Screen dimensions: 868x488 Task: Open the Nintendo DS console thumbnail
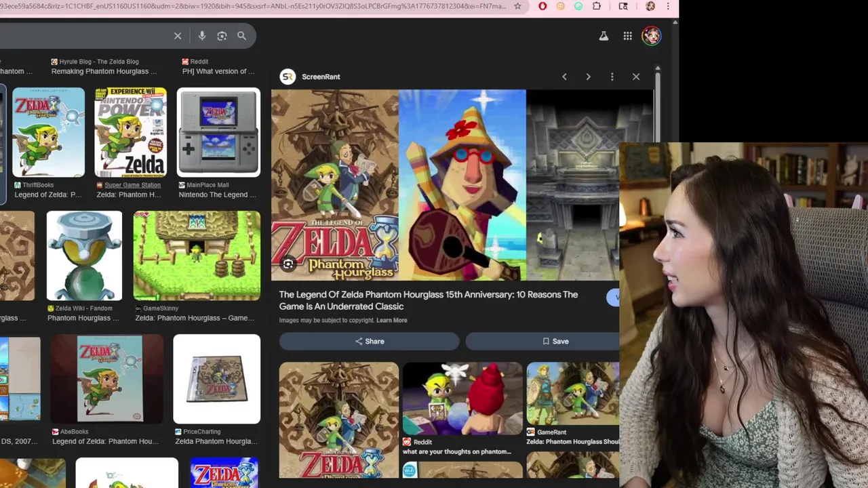point(218,132)
